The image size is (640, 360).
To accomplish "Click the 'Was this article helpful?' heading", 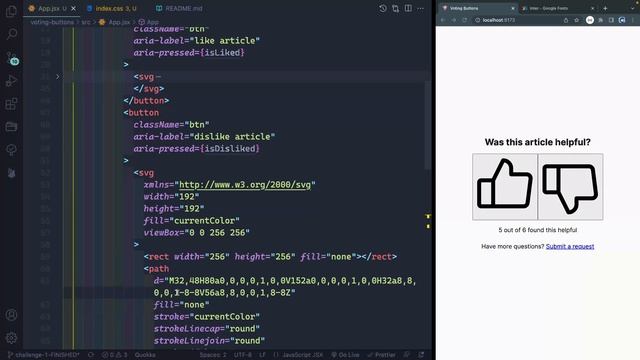I will 538,142.
